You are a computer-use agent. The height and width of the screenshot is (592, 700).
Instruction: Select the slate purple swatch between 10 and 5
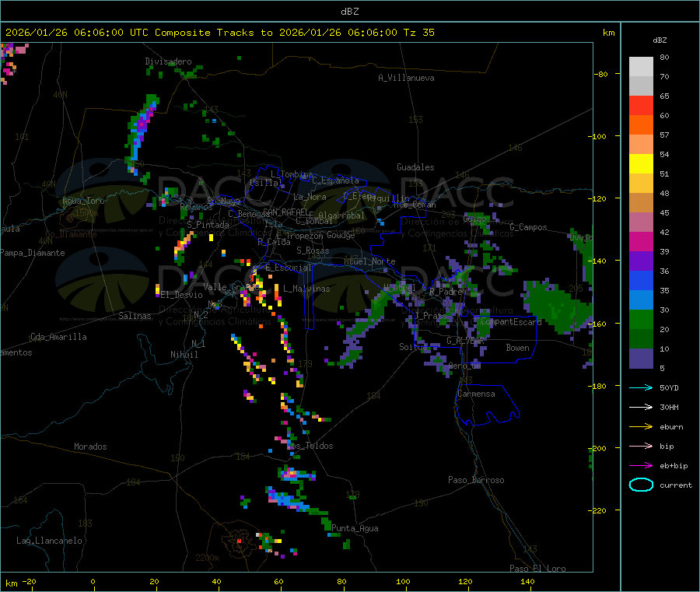pyautogui.click(x=641, y=359)
